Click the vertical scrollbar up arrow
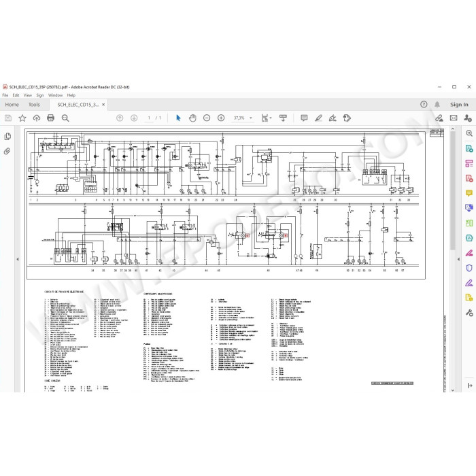The width and height of the screenshot is (476, 476). click(453, 129)
